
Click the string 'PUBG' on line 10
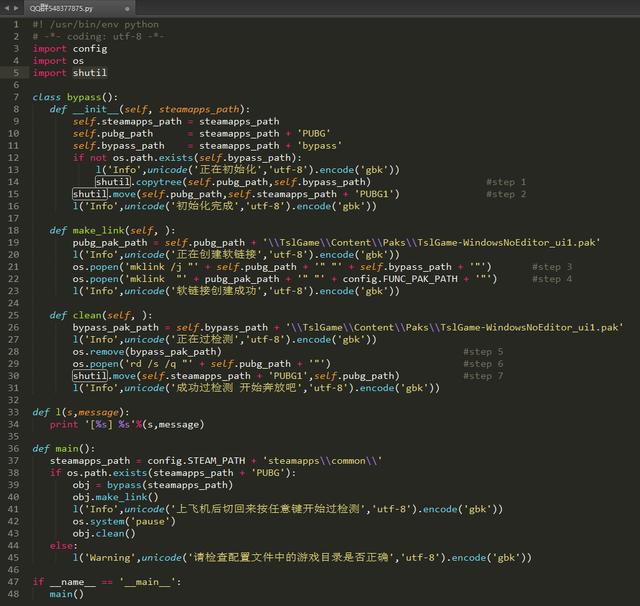(314, 133)
